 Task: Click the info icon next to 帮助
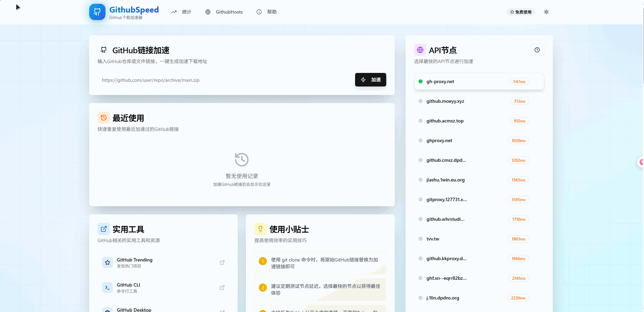259,12
